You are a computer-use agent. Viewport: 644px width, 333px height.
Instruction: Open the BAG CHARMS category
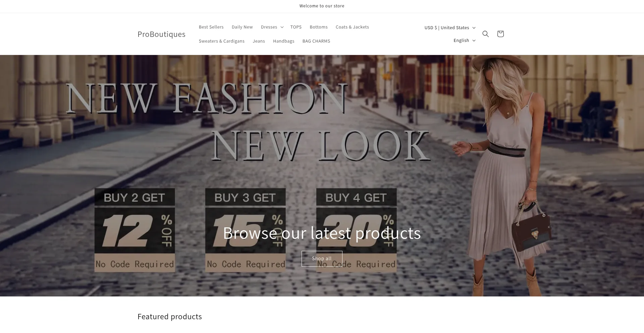(x=316, y=41)
